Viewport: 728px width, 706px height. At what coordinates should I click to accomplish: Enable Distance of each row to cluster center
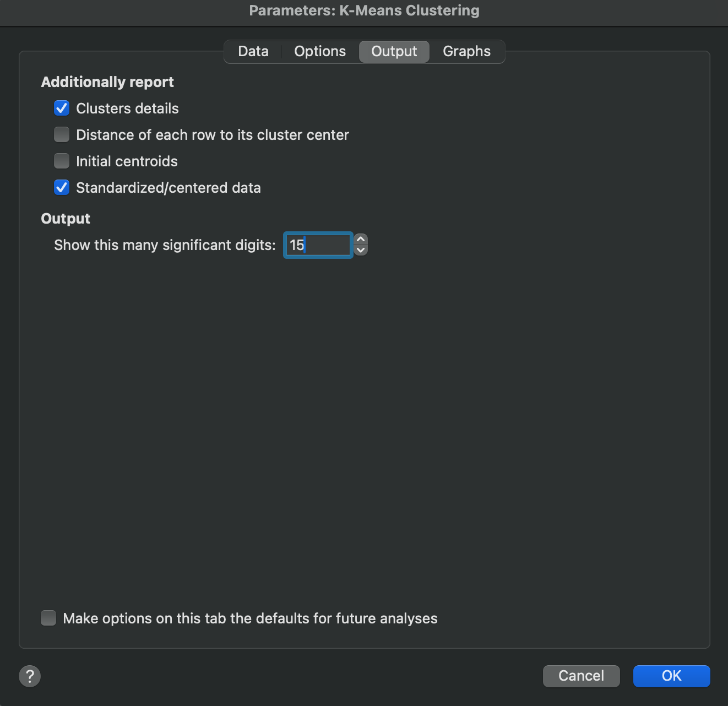coord(62,135)
